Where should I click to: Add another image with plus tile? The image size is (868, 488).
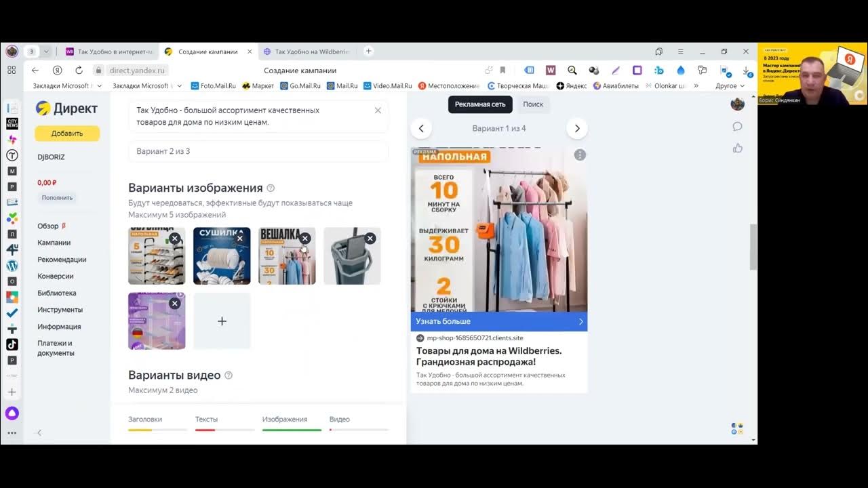pyautogui.click(x=222, y=321)
